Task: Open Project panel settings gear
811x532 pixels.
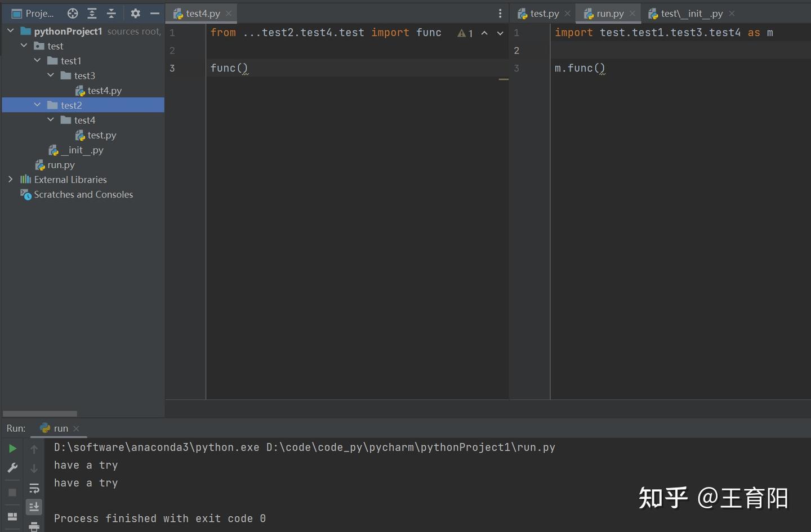Action: tap(135, 14)
